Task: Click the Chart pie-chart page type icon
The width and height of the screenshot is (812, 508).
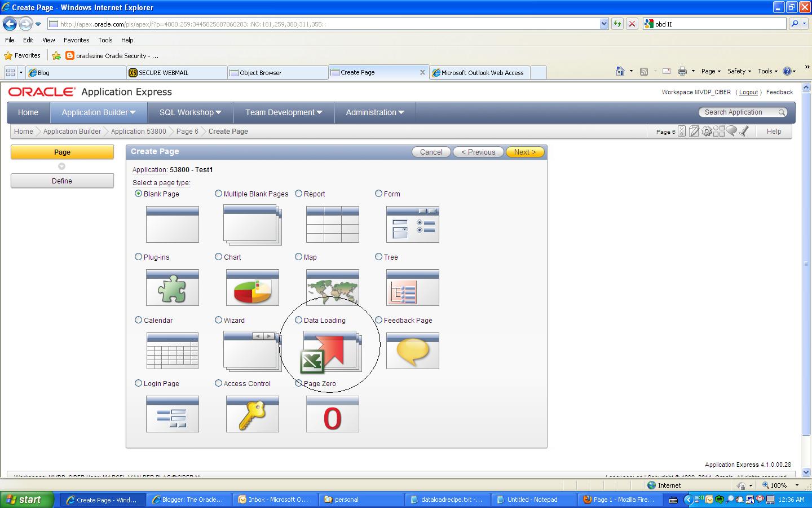Action: (x=252, y=288)
